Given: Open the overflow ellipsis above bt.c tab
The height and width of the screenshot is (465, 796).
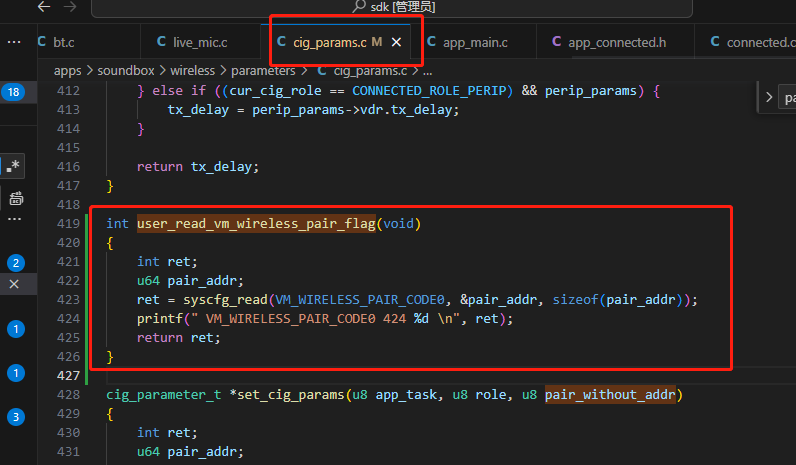Looking at the screenshot, I should click(14, 42).
